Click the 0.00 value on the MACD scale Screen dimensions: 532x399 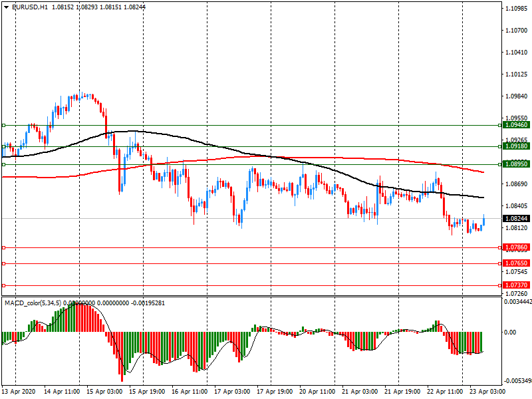click(x=510, y=332)
